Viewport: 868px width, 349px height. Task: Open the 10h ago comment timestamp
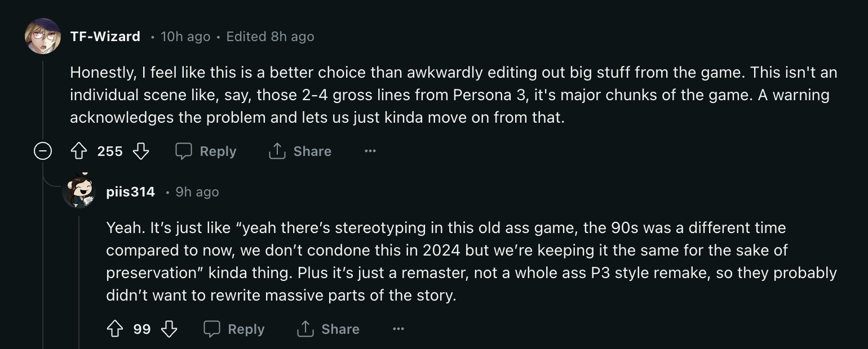click(x=185, y=37)
